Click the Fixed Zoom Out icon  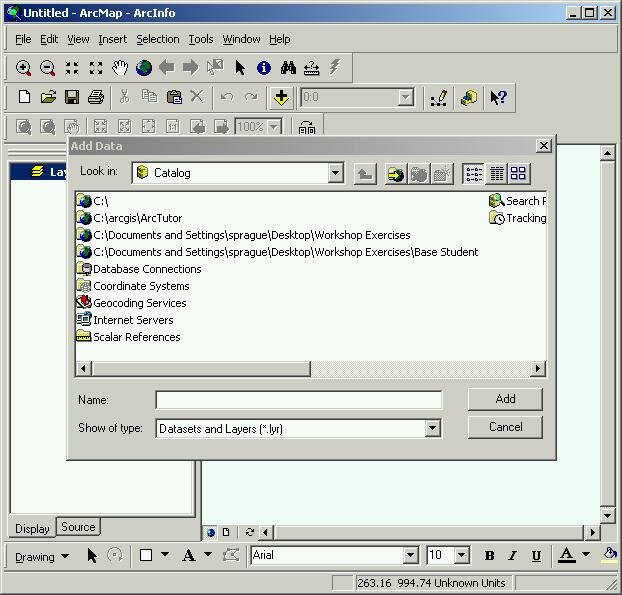click(96, 68)
